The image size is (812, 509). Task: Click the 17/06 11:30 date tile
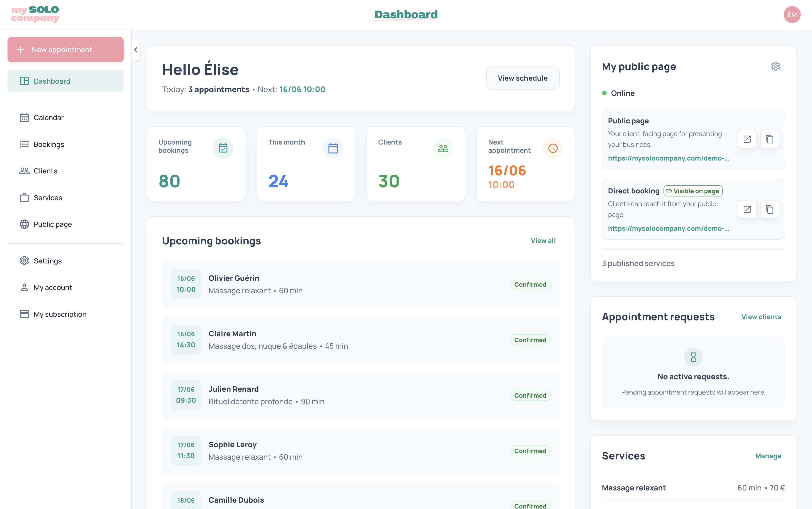[186, 451]
